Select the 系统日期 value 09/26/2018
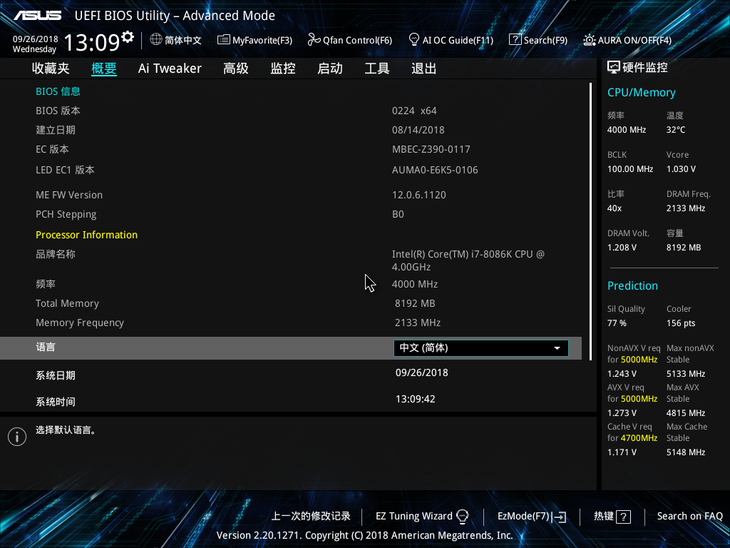Viewport: 730px width, 548px height. point(422,373)
